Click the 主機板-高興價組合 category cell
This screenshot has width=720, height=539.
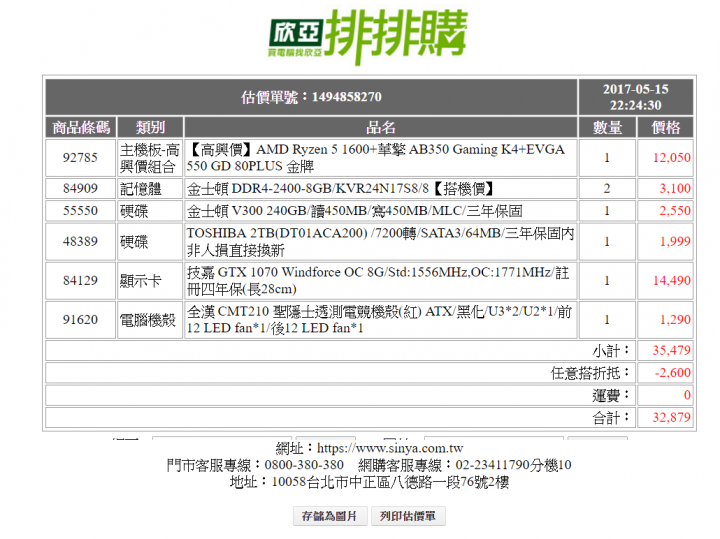pyautogui.click(x=150, y=157)
